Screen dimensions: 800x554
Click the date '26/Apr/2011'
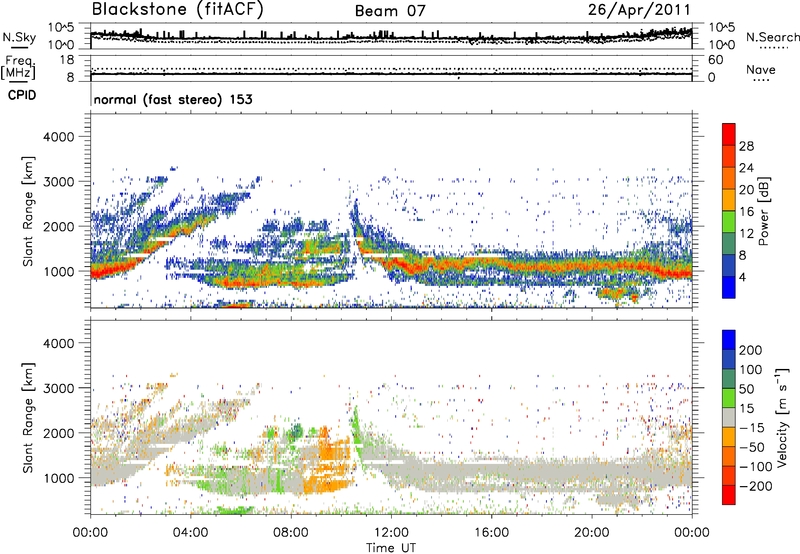639,10
